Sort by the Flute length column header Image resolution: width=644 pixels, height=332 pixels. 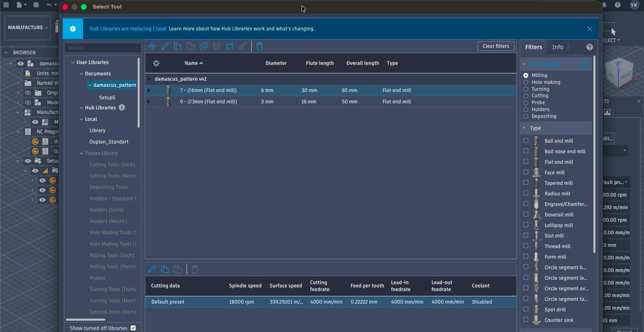320,63
